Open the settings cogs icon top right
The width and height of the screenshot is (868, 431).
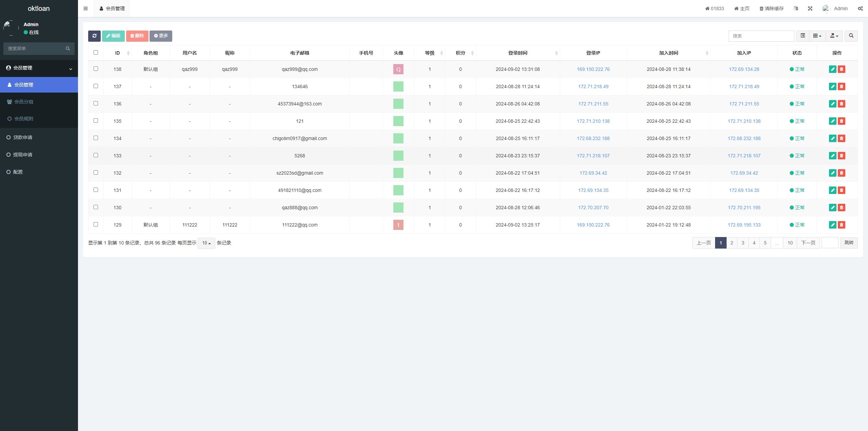860,8
